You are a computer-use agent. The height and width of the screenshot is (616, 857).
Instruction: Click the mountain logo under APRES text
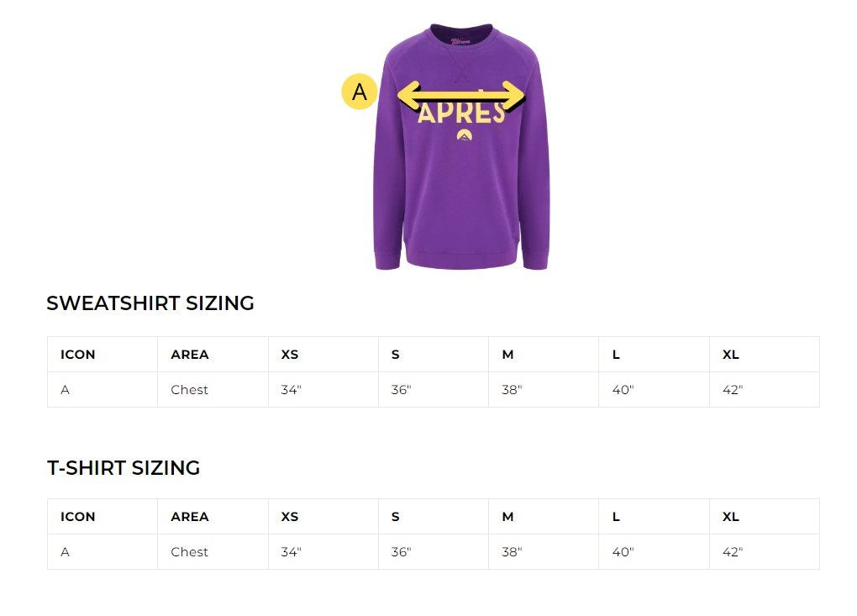[x=463, y=135]
